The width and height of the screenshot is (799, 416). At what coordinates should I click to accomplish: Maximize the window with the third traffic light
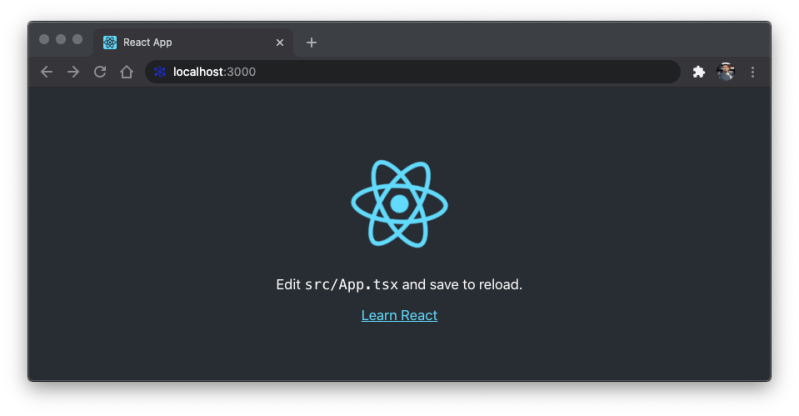click(77, 39)
